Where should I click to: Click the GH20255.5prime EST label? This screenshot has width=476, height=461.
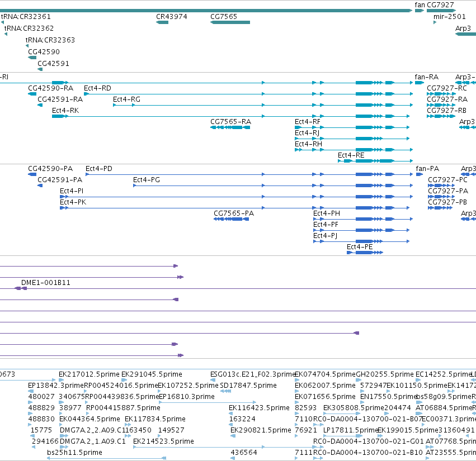coord(385,374)
